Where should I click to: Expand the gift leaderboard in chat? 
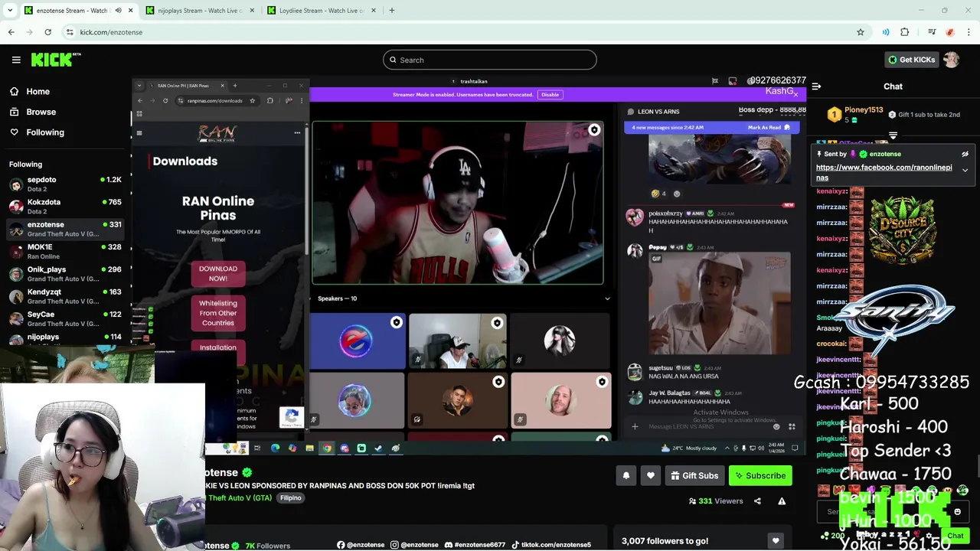click(893, 135)
